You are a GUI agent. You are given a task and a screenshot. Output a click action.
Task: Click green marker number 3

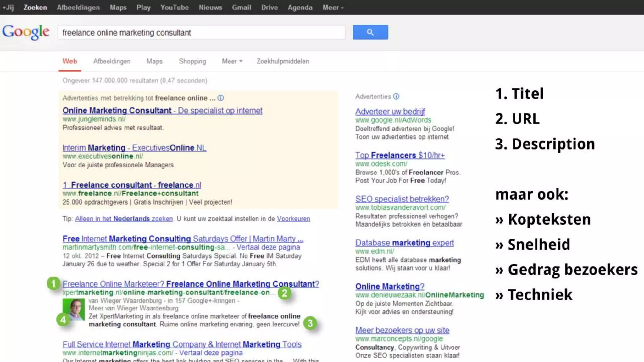310,323
